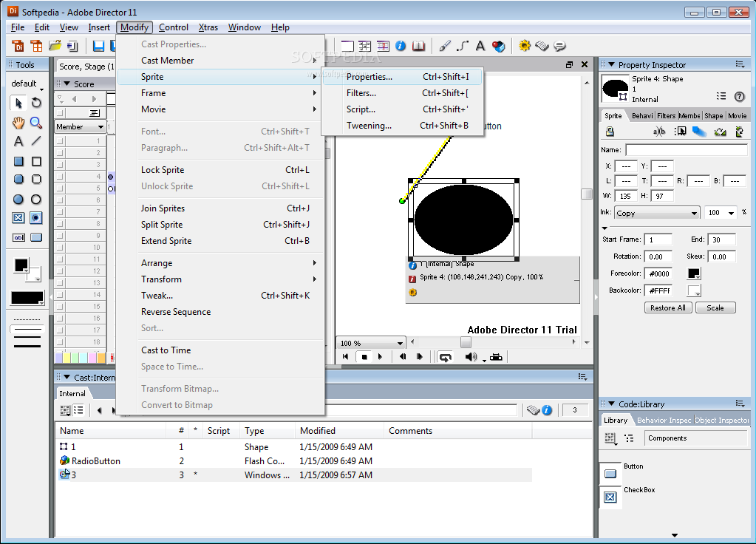Open the default tool palette dropdown

pos(27,84)
